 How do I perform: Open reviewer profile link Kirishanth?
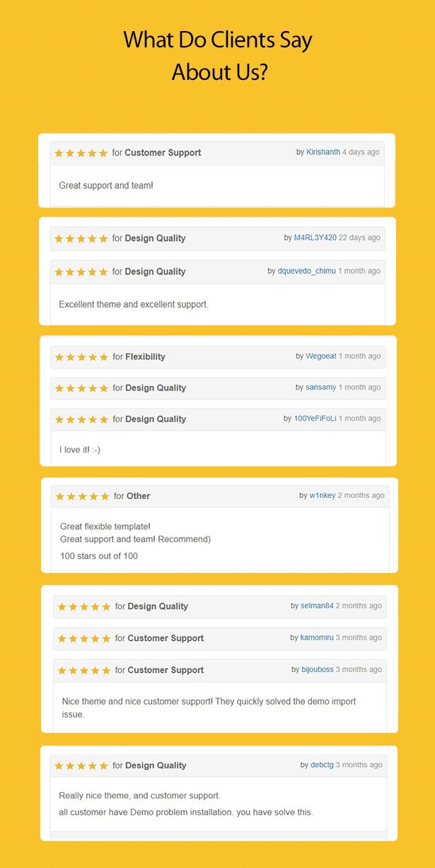click(323, 152)
